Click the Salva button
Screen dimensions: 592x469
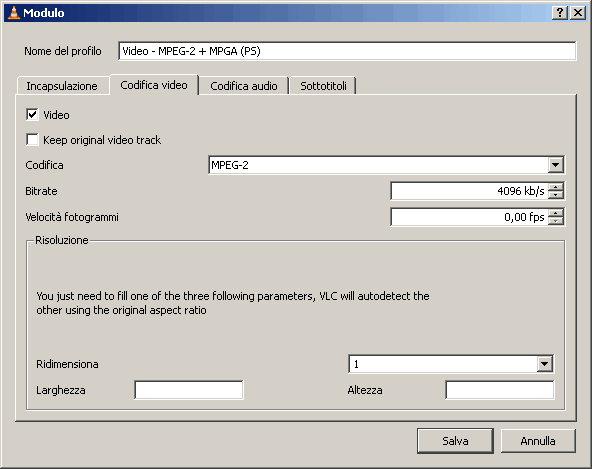[455, 441]
